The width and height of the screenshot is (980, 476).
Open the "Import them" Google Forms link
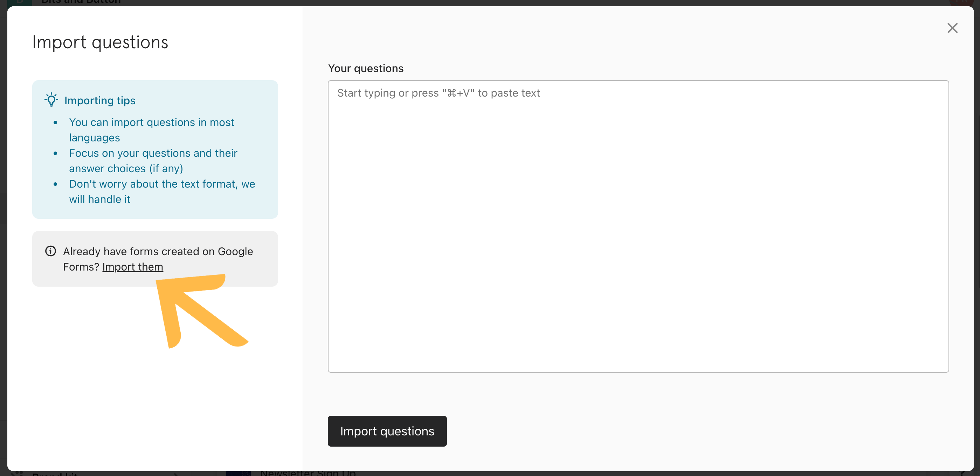[133, 267]
